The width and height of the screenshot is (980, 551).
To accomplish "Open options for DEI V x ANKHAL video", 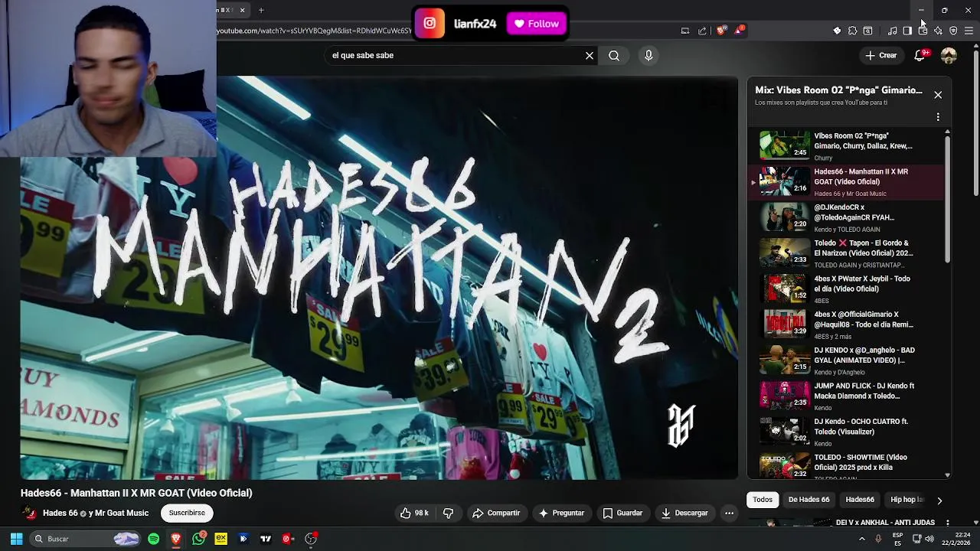I will [x=948, y=523].
